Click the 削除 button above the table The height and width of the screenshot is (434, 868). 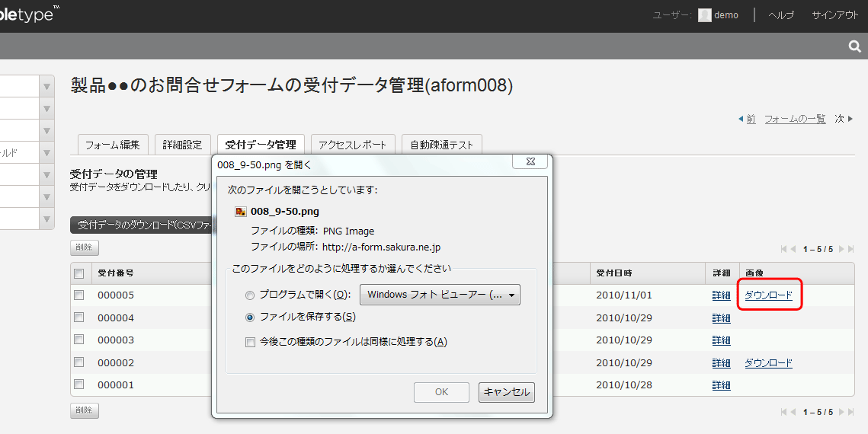click(84, 247)
